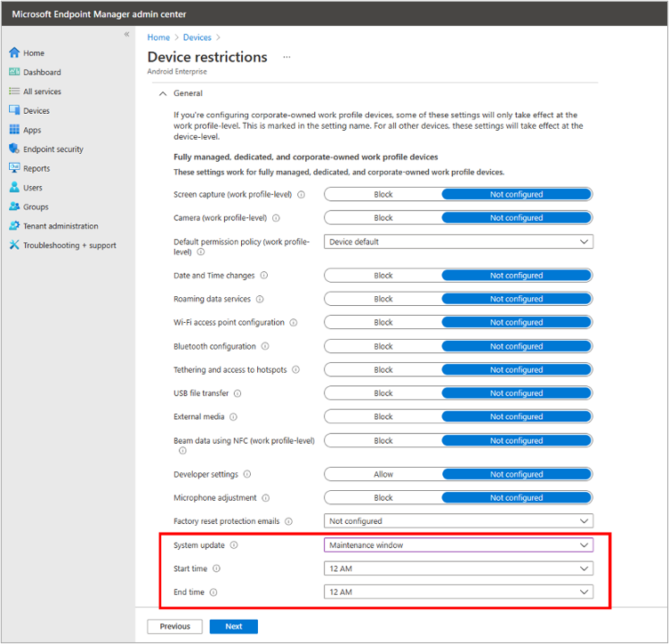
Task: Open Dashboard in the sidebar menu
Action: coord(42,72)
